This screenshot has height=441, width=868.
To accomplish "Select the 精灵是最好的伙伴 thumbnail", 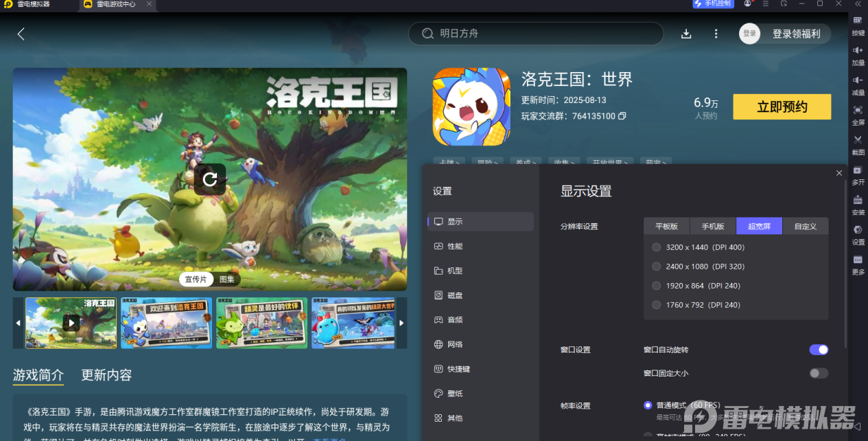I will pos(261,323).
